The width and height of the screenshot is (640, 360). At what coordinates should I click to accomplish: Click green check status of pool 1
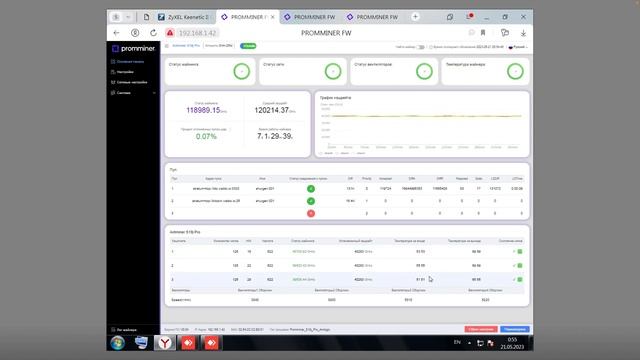[311, 189]
